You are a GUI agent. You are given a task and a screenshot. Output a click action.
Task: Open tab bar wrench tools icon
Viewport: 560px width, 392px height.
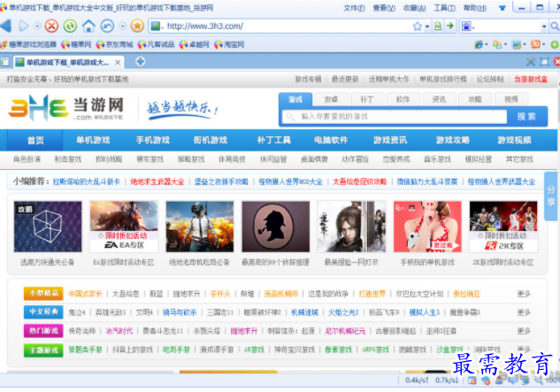[x=531, y=62]
